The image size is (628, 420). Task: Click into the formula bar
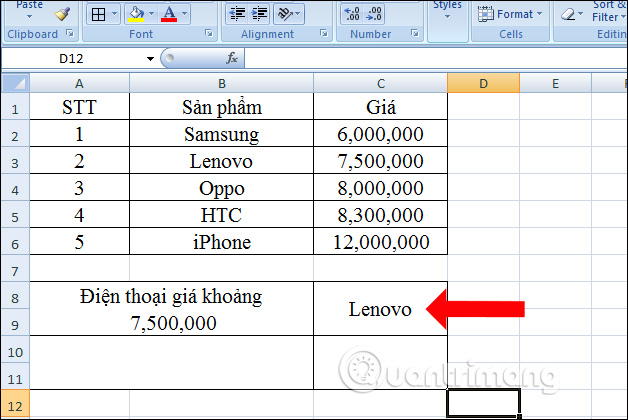pyautogui.click(x=436, y=59)
